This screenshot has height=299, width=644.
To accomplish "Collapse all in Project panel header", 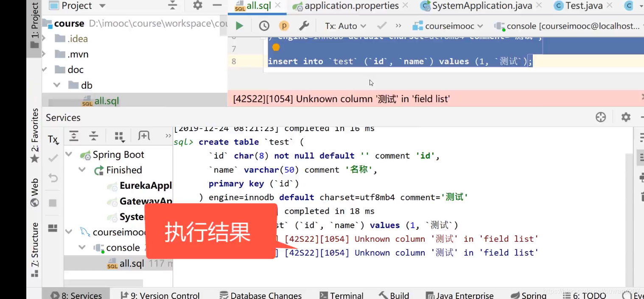I will (x=172, y=6).
